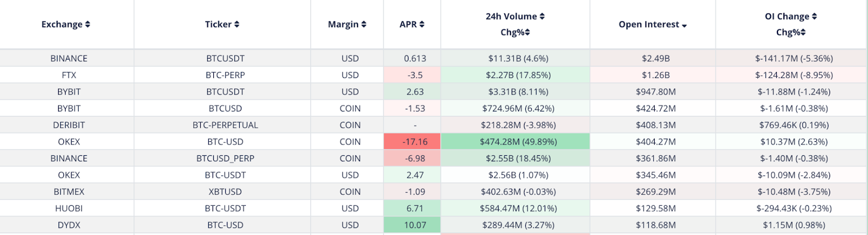
Task: Click open interest $1.26B
Action: tap(655, 75)
